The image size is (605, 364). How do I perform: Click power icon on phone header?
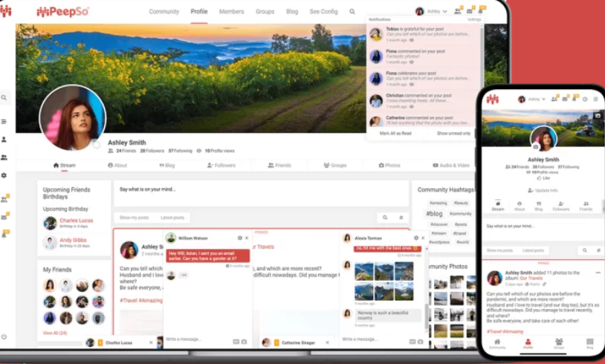tap(585, 99)
